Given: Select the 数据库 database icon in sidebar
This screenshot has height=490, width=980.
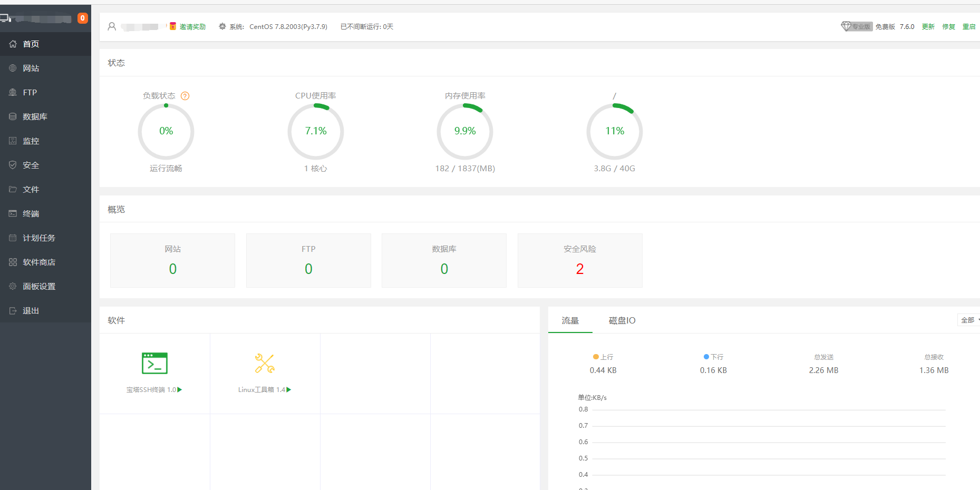Looking at the screenshot, I should [x=13, y=116].
